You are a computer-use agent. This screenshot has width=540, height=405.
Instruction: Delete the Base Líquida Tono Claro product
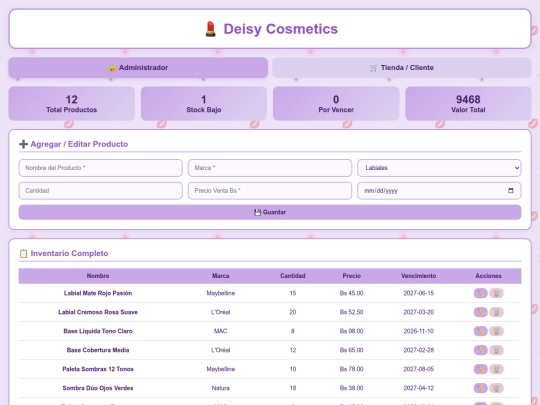(x=497, y=331)
